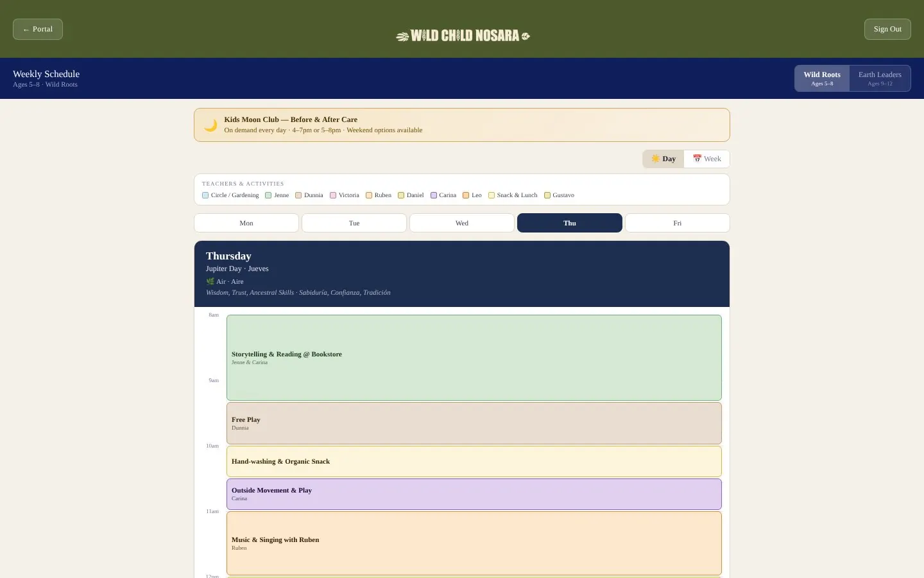
Task: Click the Ruben legend swatch
Action: click(369, 195)
